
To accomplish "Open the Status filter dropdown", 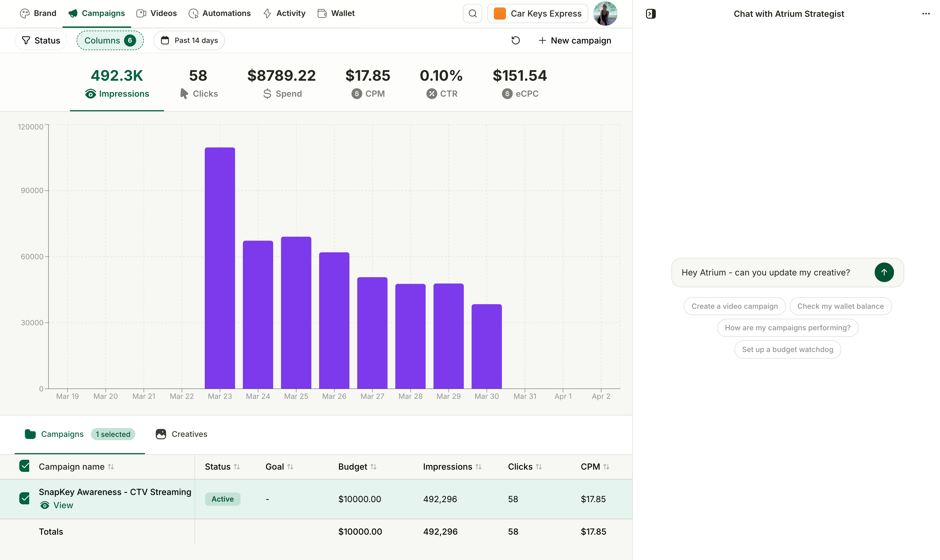I will [x=41, y=40].
